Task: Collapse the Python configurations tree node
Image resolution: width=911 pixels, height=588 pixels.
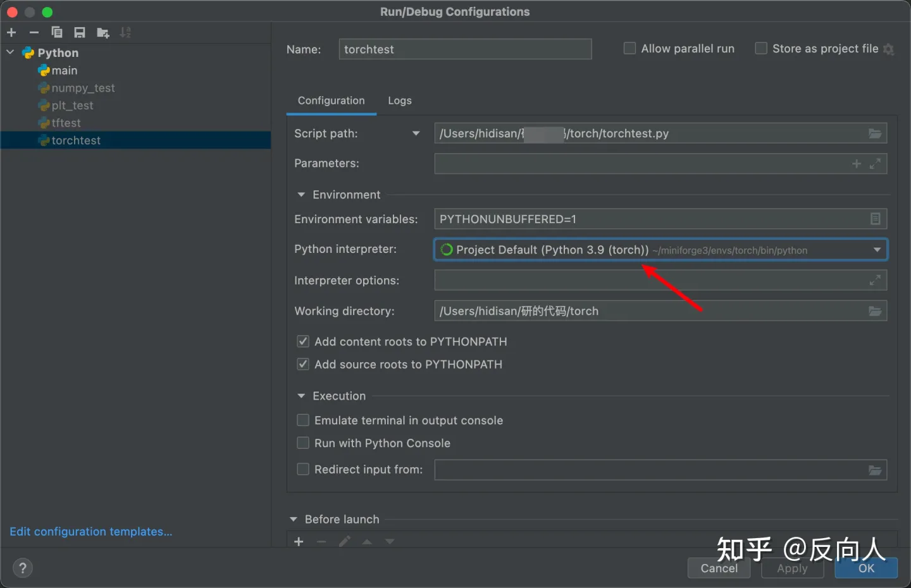Action: click(10, 52)
